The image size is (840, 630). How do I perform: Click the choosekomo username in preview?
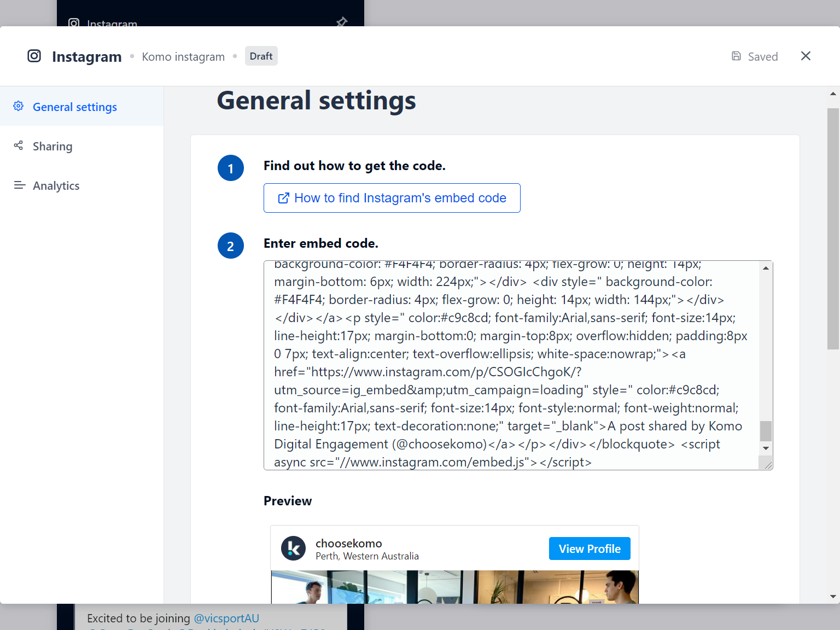point(348,543)
